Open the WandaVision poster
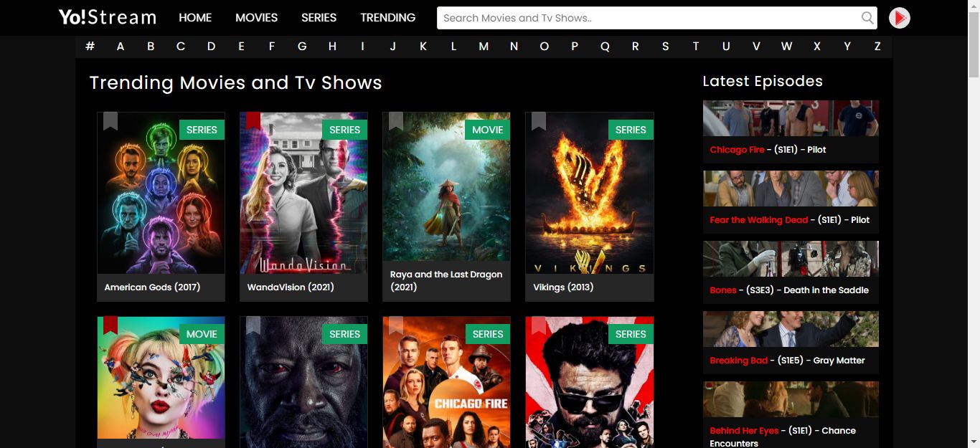980x448 pixels. coord(303,193)
